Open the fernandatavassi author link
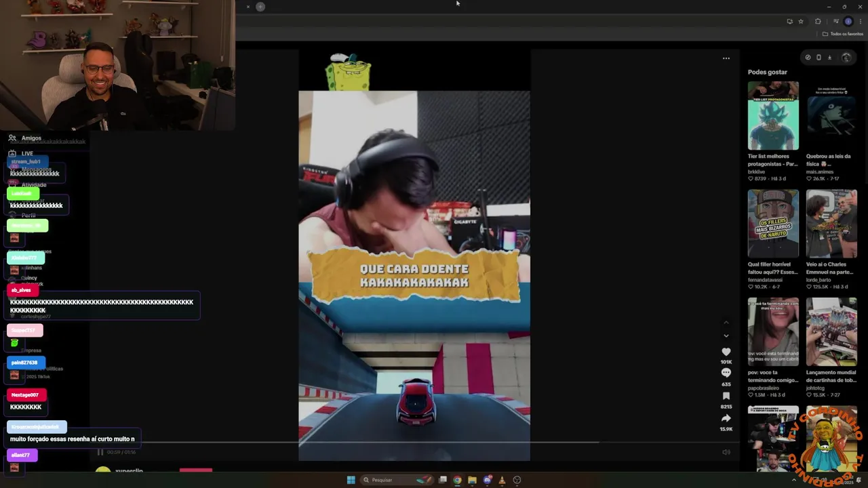Image resolution: width=868 pixels, height=488 pixels. tap(765, 279)
